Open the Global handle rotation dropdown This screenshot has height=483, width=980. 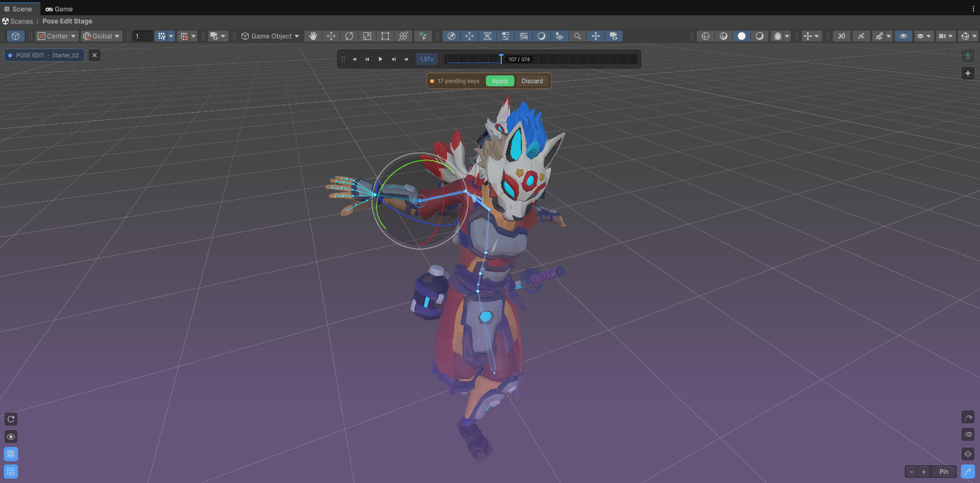click(101, 36)
